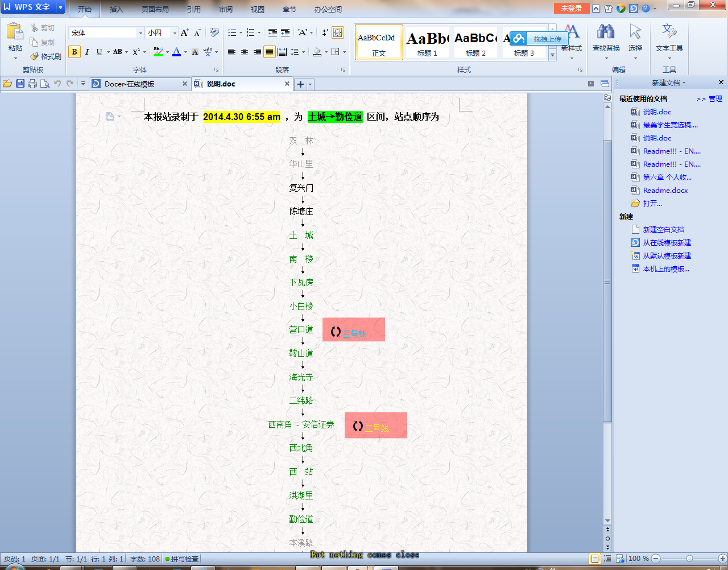Open recent file 最美学生竞选稿 in sidebar
The width and height of the screenshot is (728, 570).
click(x=670, y=125)
